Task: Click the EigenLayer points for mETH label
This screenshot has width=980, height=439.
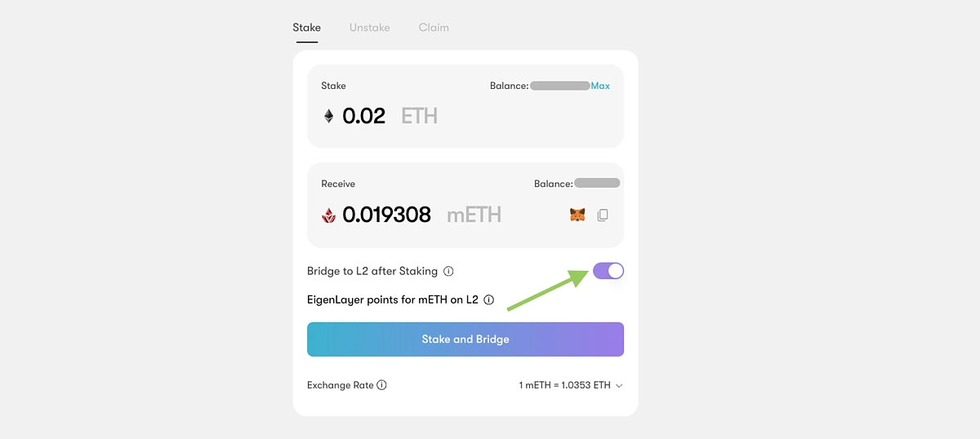Action: click(393, 299)
